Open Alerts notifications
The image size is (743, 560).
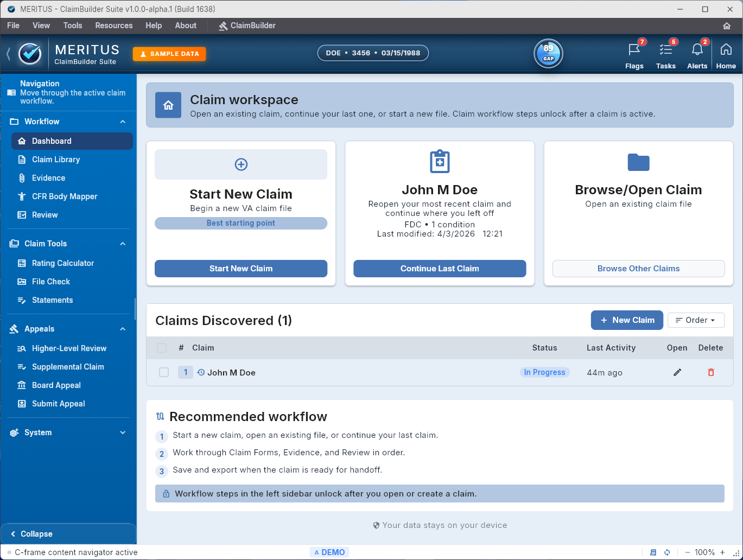click(x=697, y=54)
